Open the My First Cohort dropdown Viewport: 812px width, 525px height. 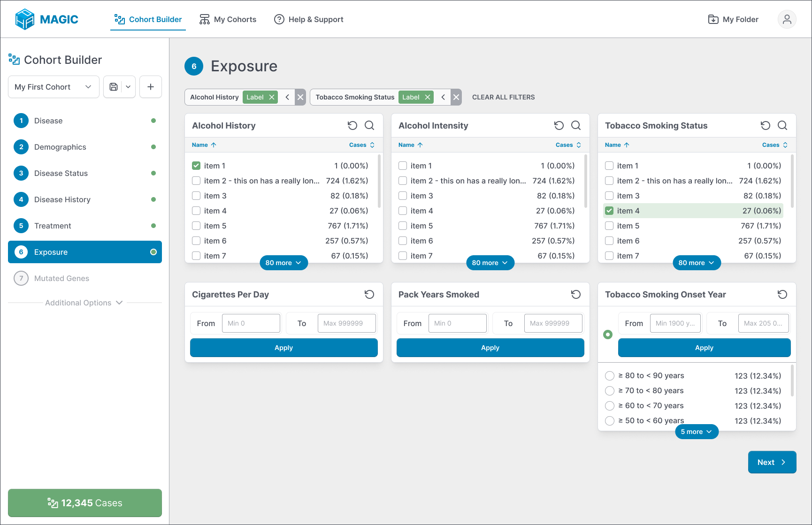tap(54, 87)
